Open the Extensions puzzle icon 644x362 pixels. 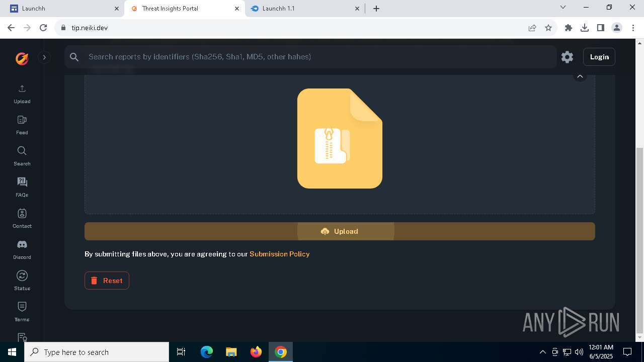click(569, 28)
